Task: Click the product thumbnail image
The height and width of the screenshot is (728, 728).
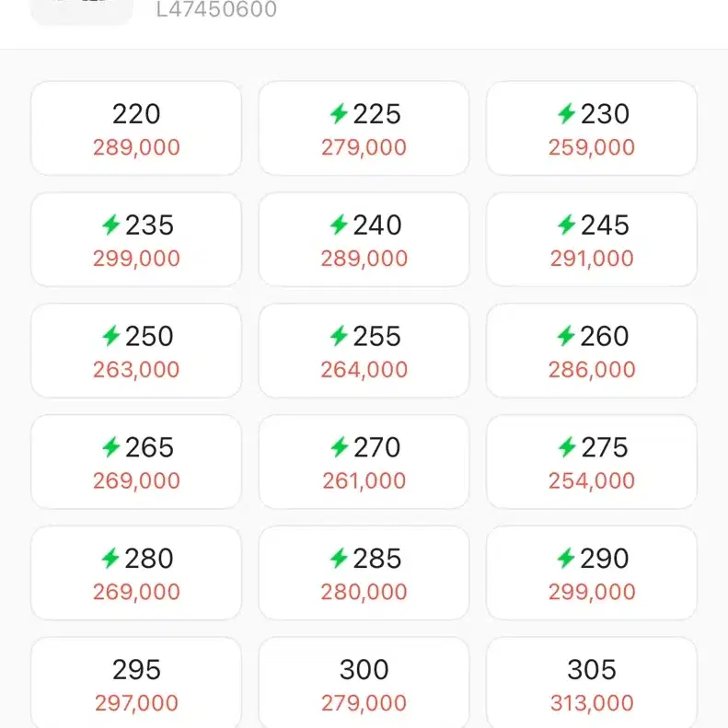Action: (82, 10)
